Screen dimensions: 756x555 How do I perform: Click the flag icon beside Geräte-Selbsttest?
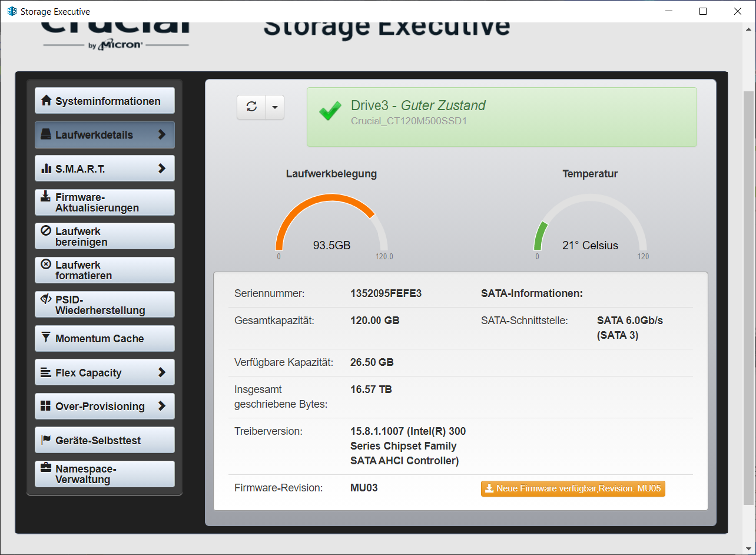(46, 440)
